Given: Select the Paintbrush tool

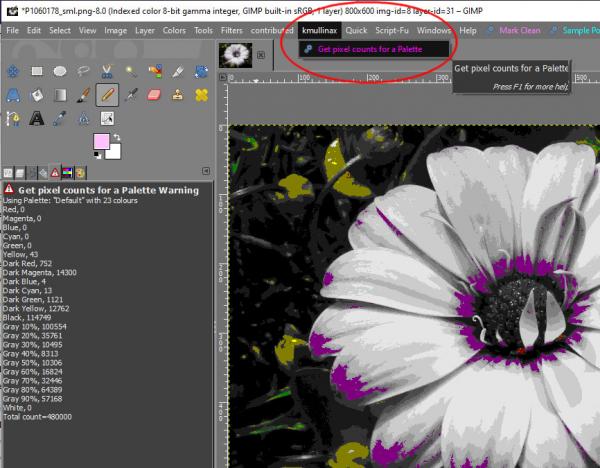Looking at the screenshot, I should coord(83,95).
